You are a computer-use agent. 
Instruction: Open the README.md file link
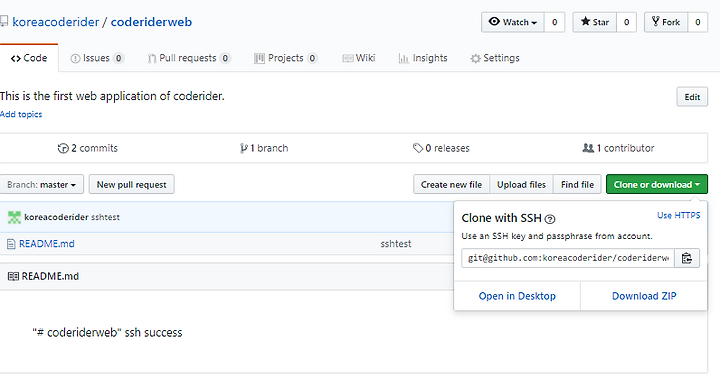[x=46, y=244]
